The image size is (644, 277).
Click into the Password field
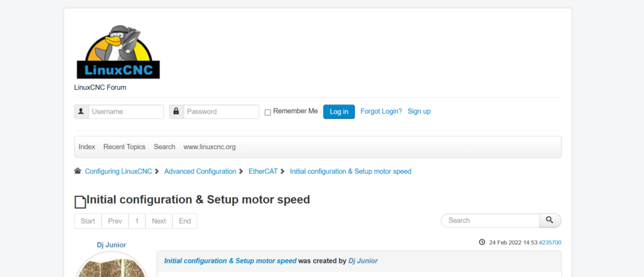click(x=221, y=112)
